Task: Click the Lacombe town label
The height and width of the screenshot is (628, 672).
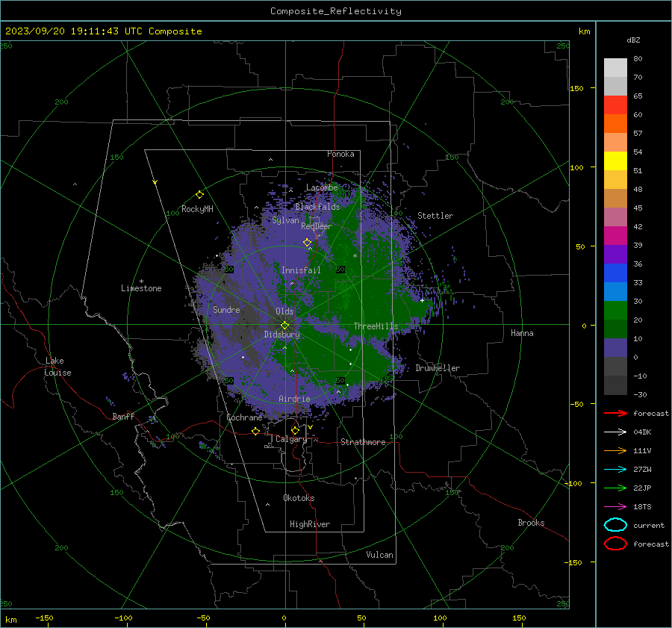Action: [322, 187]
